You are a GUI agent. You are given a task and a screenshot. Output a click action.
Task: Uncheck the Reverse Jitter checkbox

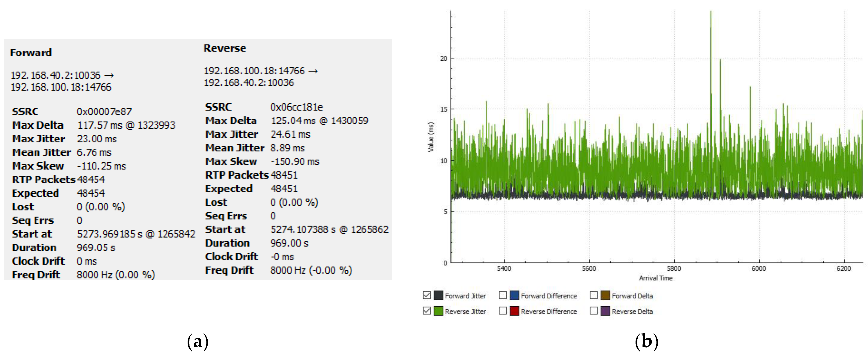pos(427,311)
